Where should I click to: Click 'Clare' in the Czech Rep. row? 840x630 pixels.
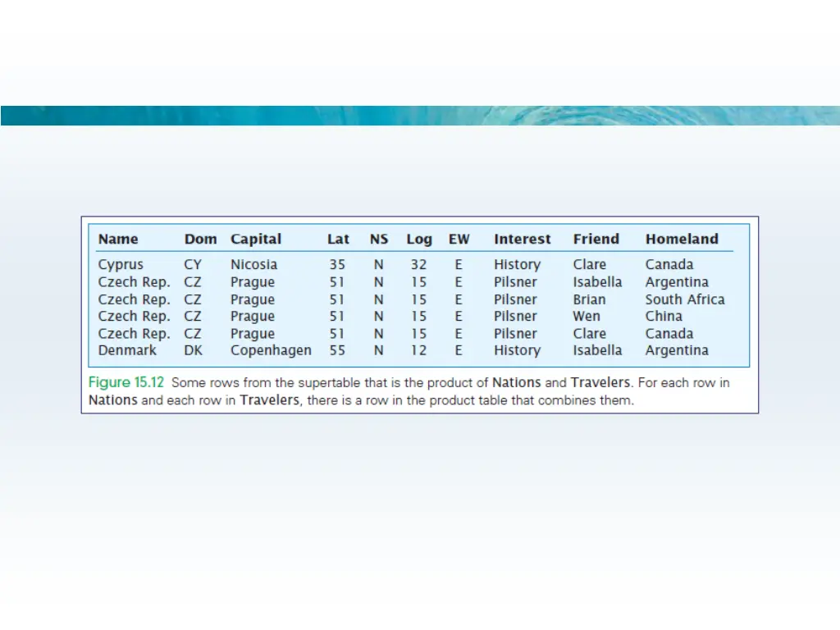(x=589, y=333)
